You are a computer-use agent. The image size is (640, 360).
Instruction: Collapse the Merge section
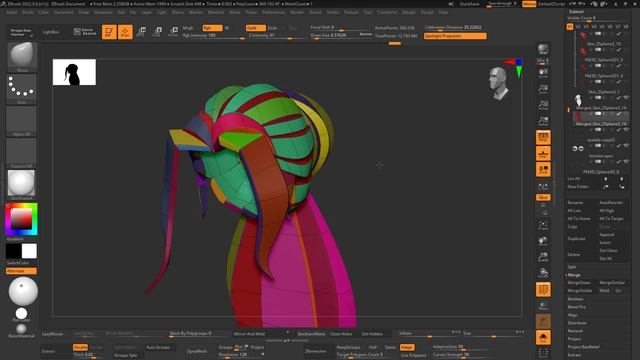click(x=574, y=275)
